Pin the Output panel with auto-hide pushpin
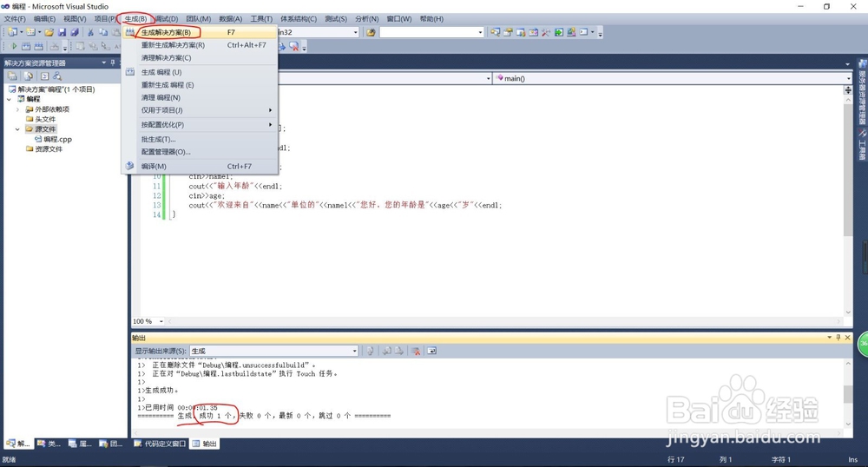 838,337
